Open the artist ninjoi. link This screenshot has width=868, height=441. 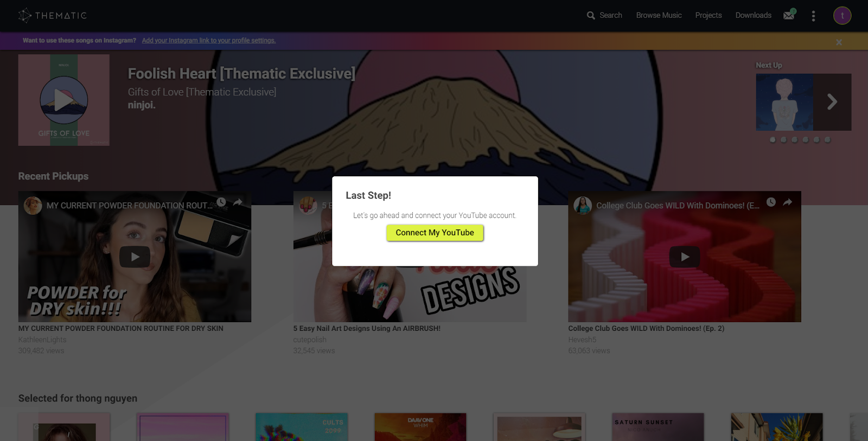(142, 105)
